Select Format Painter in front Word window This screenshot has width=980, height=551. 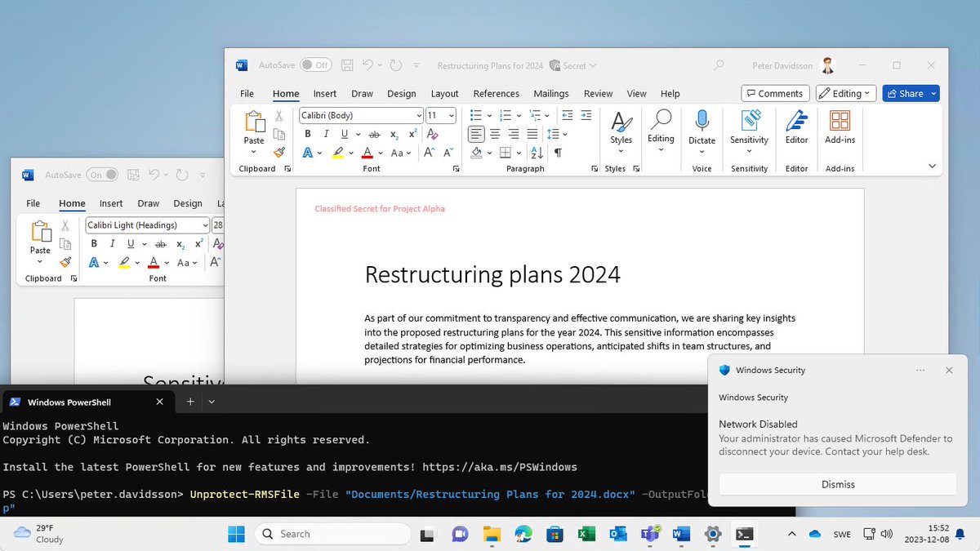tap(279, 153)
